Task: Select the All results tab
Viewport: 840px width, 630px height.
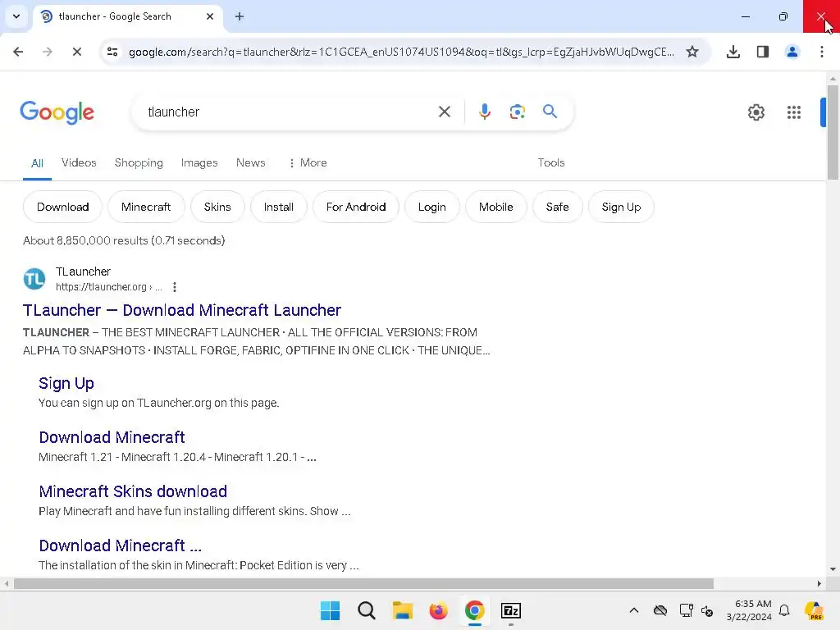Action: (37, 163)
